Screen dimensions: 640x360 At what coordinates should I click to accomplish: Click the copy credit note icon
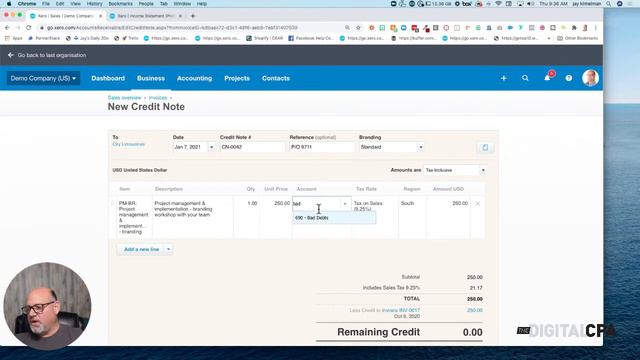485,147
